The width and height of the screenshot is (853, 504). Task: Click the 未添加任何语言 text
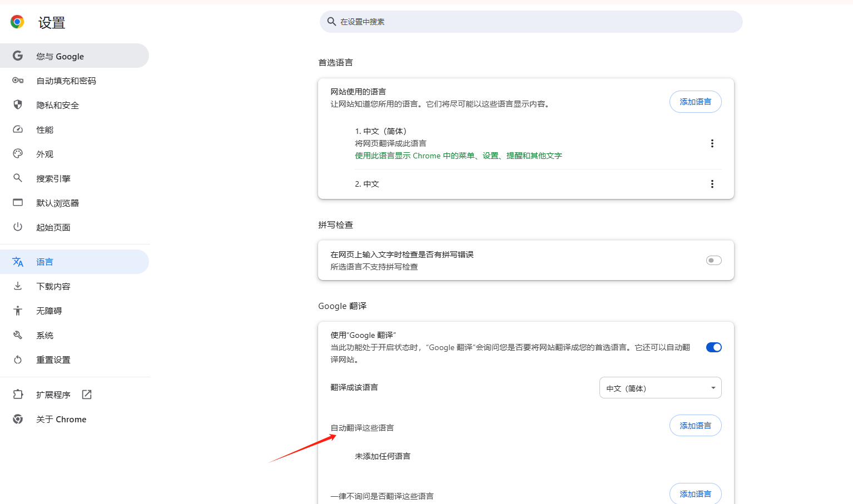383,456
